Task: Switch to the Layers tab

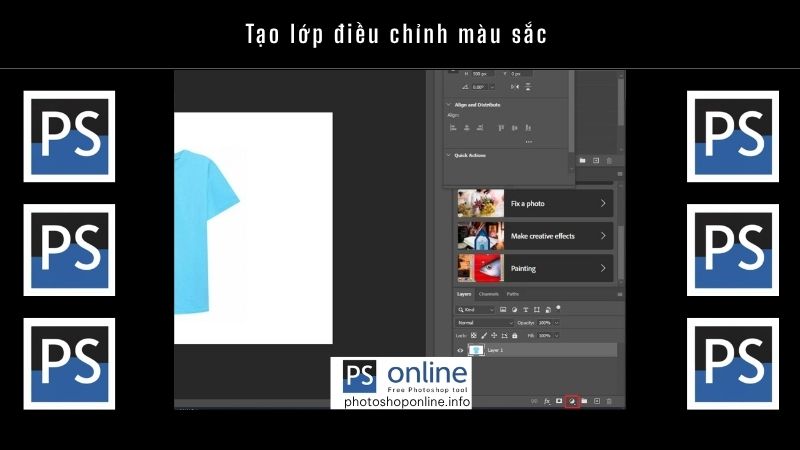Action: tap(464, 294)
